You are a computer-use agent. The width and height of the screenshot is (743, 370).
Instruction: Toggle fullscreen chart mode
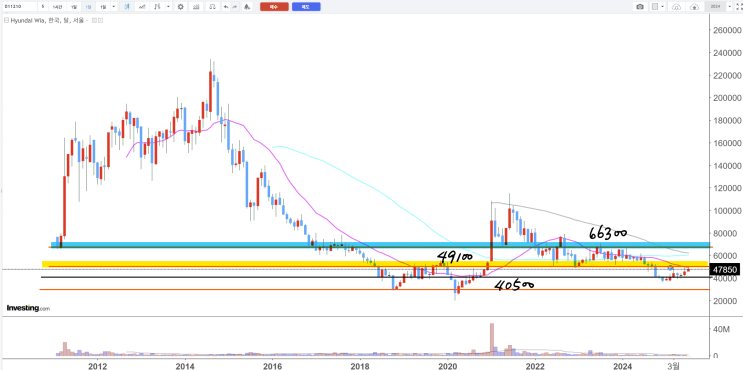tap(738, 7)
